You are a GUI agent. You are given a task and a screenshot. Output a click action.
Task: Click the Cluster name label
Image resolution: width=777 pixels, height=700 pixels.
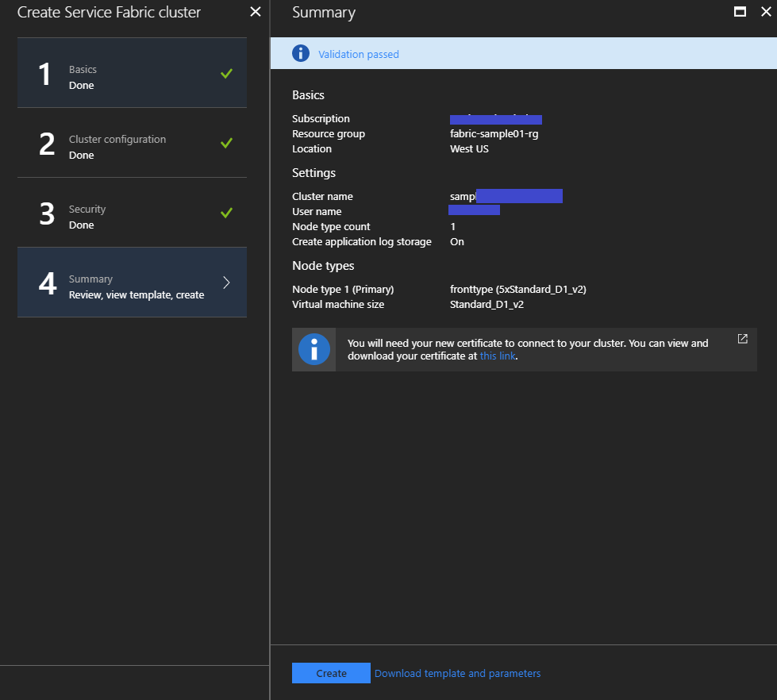(x=322, y=196)
